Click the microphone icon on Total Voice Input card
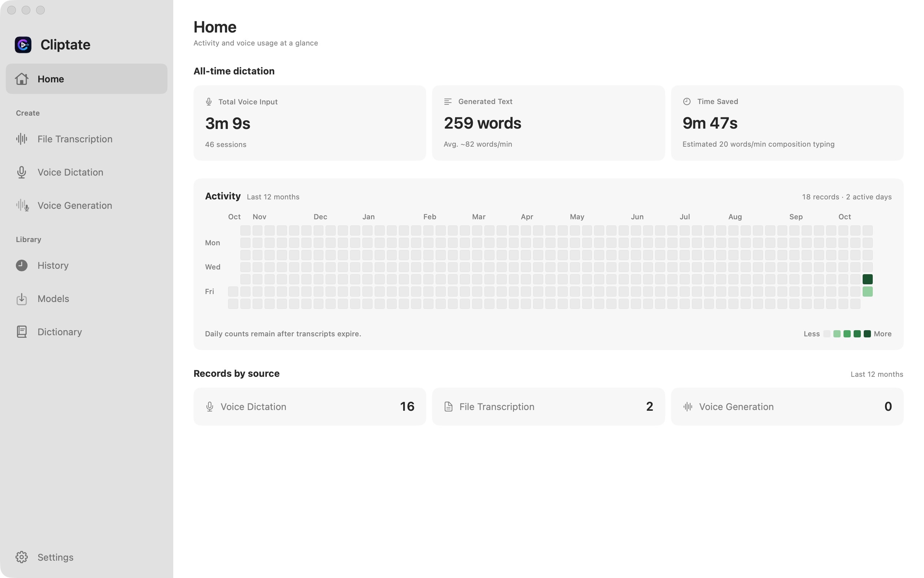Screen dimensions: 924x578 [209, 102]
